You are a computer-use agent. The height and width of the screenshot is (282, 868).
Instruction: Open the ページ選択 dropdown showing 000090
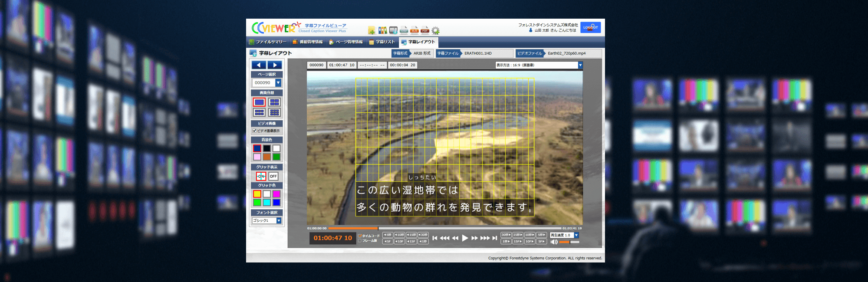(x=266, y=82)
